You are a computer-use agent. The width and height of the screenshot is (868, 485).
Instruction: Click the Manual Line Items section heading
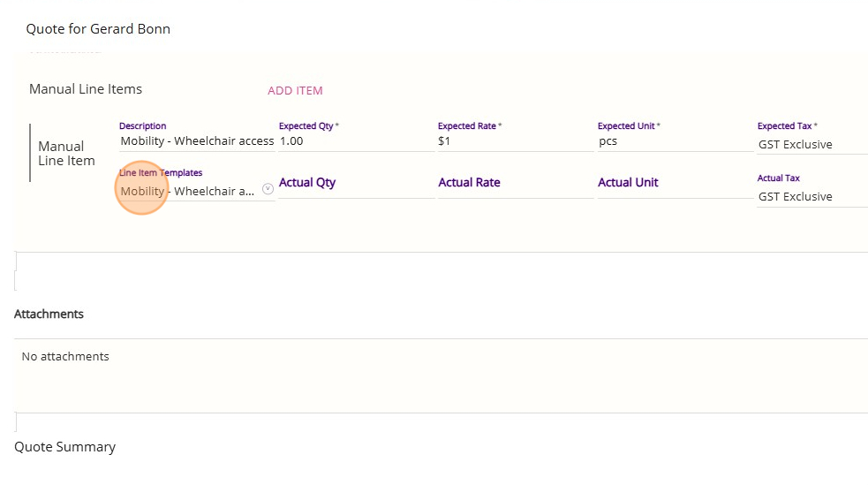click(86, 89)
